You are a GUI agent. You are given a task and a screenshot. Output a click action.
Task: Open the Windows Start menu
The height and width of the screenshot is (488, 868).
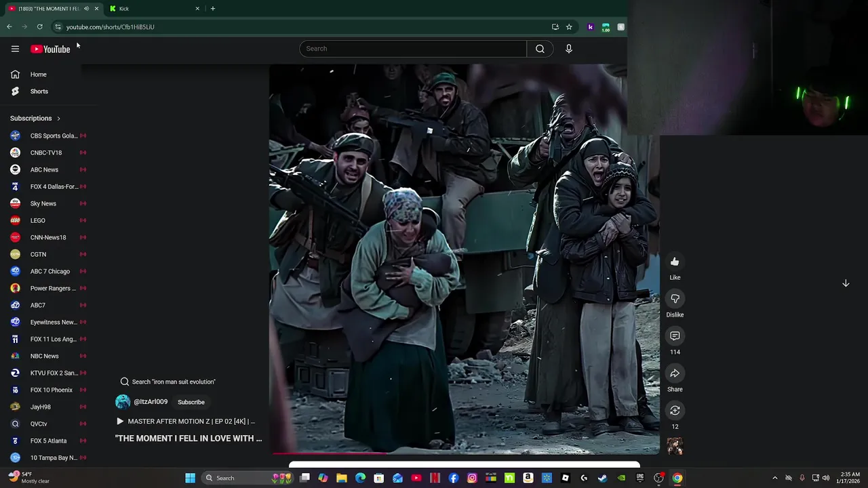(191, 478)
